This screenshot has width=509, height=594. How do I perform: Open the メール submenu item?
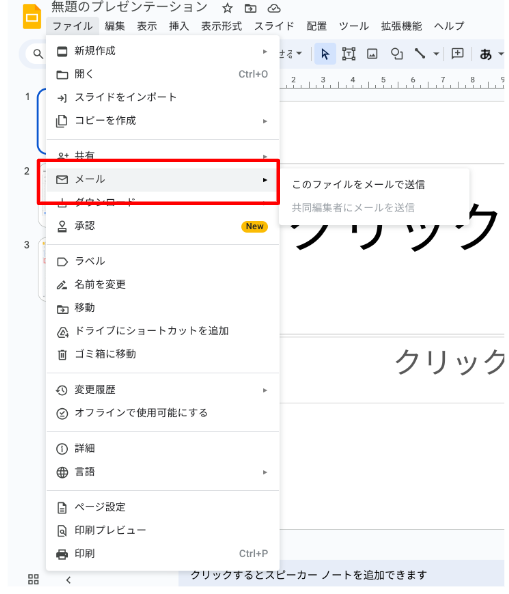(162, 179)
